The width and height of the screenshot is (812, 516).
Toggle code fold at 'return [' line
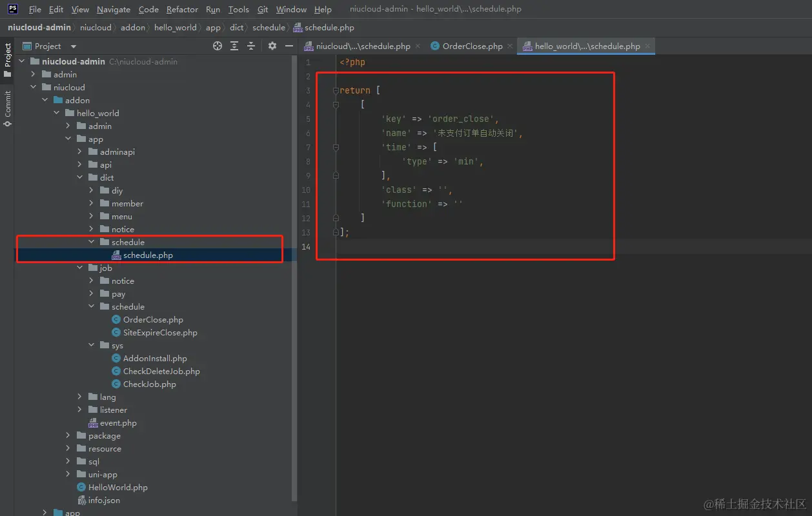click(336, 90)
